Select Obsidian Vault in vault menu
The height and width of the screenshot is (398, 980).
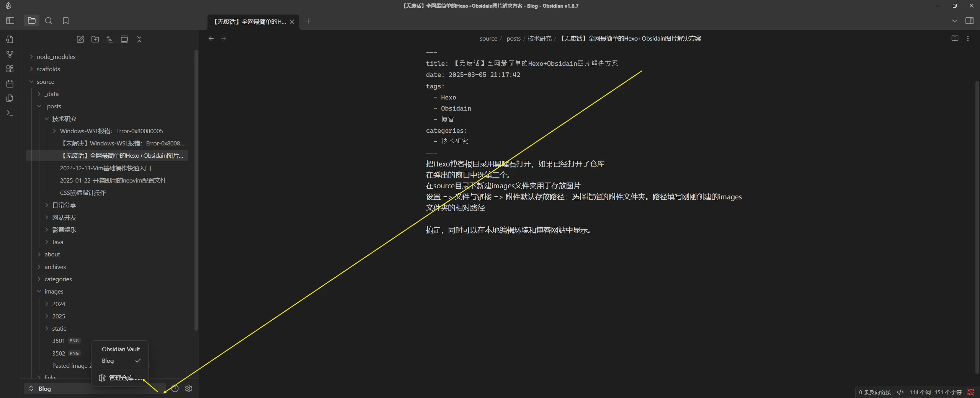pos(121,349)
